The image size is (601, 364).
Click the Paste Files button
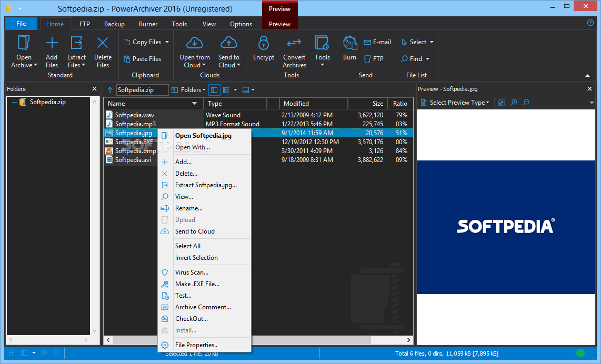(x=142, y=58)
